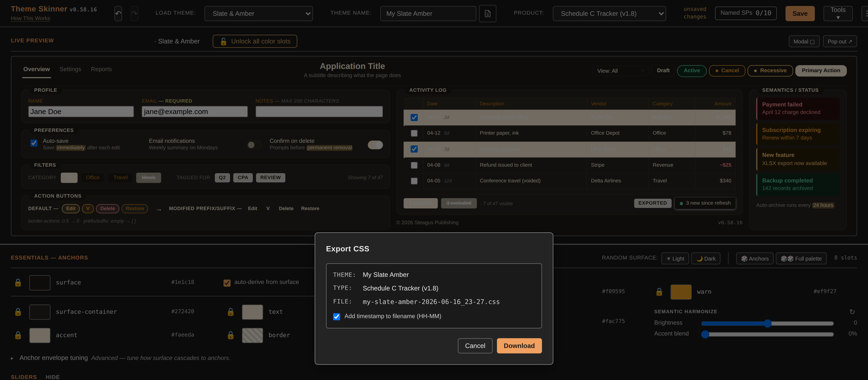Toggle the Confirm on delete switch

pos(375,145)
